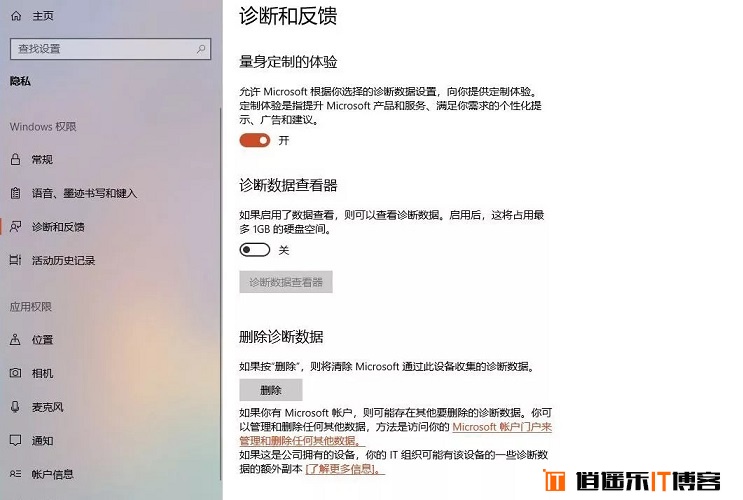Click the lock icon for 常规
Screen dimensions: 743x500
[16, 159]
